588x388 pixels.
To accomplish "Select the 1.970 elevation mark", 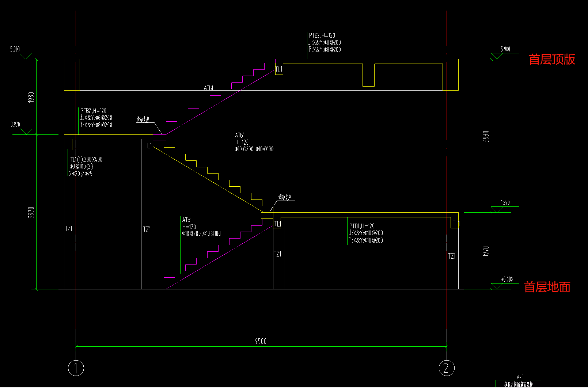I will coord(505,202).
